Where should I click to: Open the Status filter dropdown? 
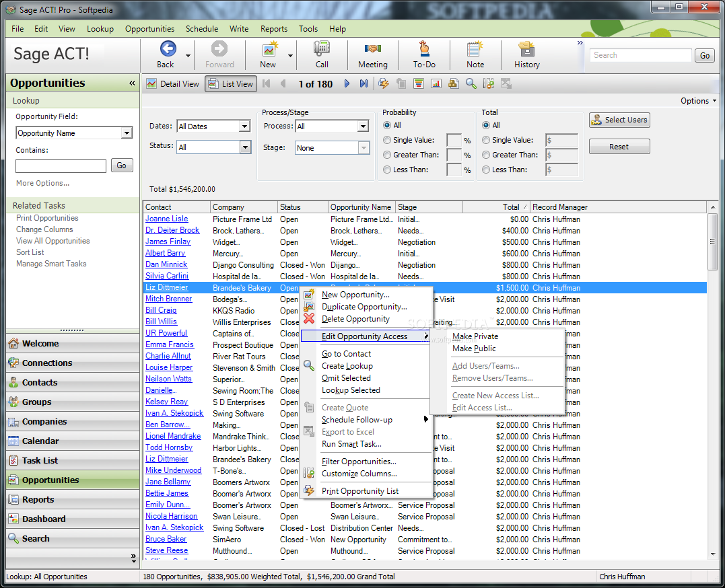(245, 147)
